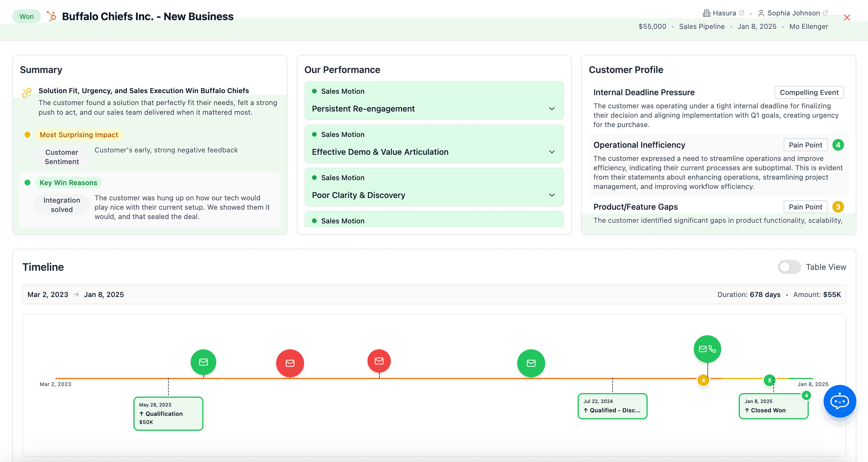Click the company building icon before Hasura
This screenshot has height=462, width=868.
click(707, 13)
